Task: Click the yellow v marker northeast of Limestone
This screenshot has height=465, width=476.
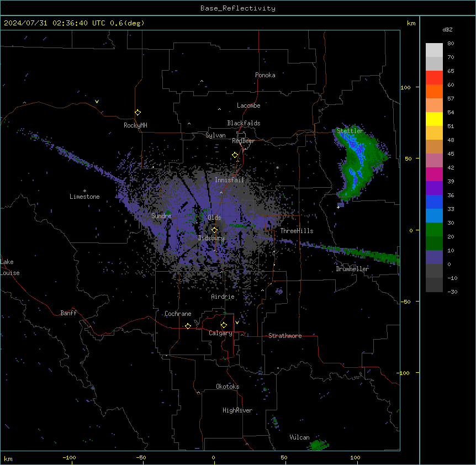Action: pyautogui.click(x=97, y=102)
